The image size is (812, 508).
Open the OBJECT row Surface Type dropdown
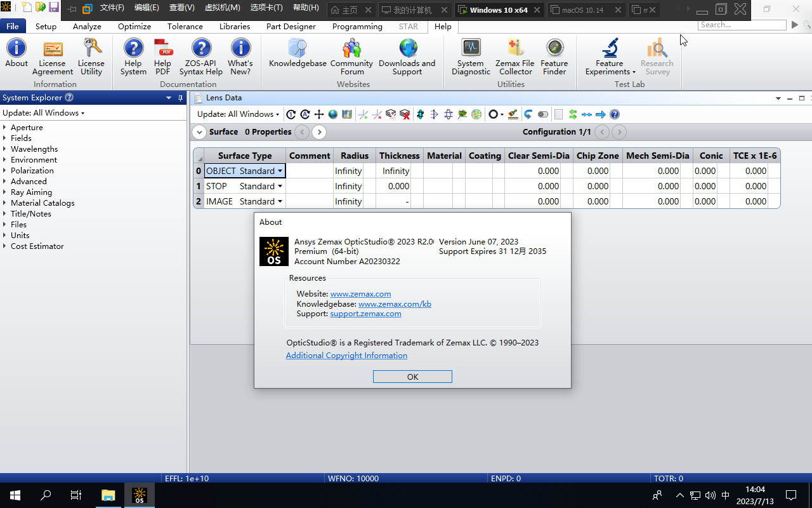[x=280, y=171]
